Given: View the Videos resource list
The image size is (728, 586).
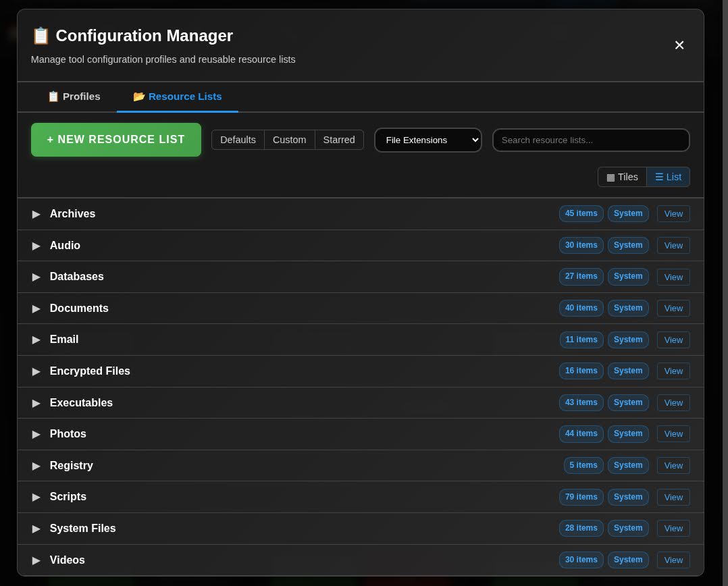Looking at the screenshot, I should [673, 560].
